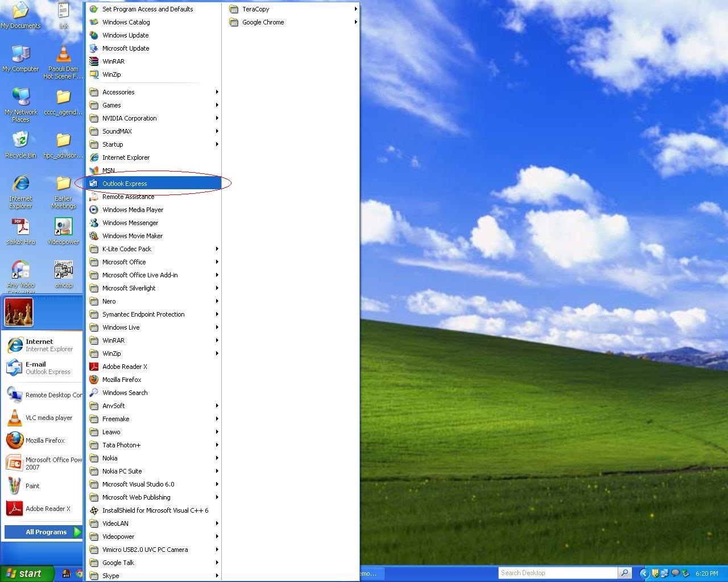
Task: Expand the Accessories submenu arrow
Action: [x=217, y=92]
